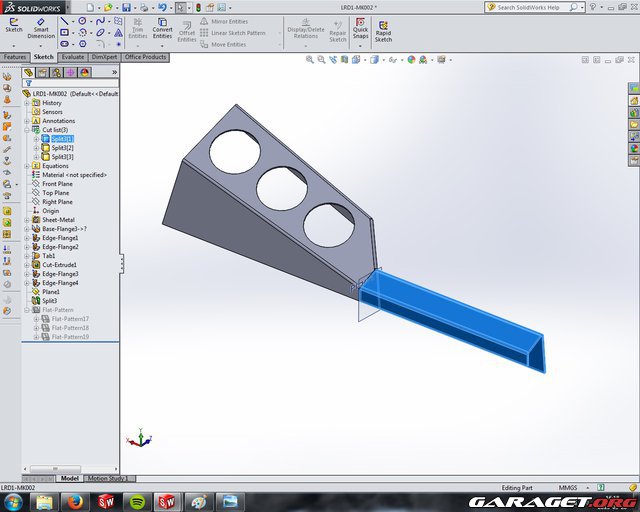Screen dimensions: 640x512
Task: Open the Quick Snaps dropdown arrow
Action: point(360,45)
